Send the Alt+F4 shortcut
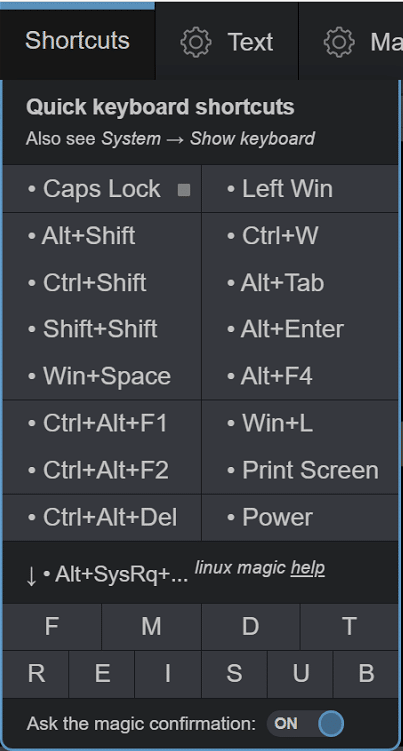This screenshot has width=403, height=751. [300, 376]
